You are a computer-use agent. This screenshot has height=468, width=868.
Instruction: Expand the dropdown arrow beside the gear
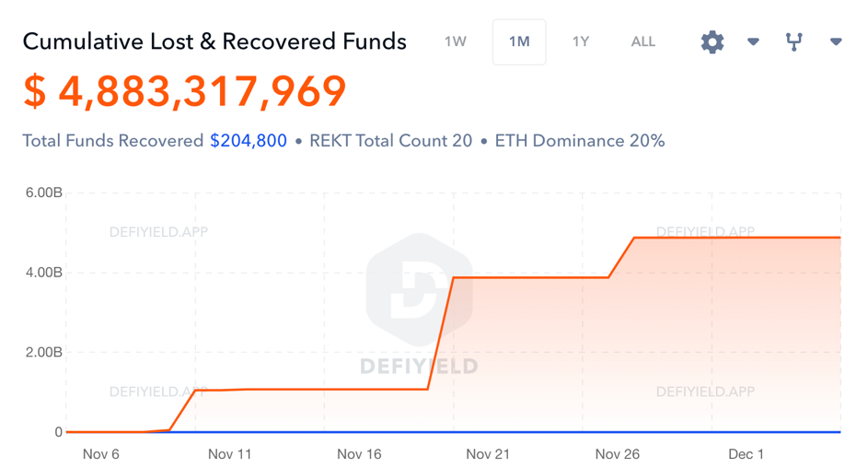(753, 41)
